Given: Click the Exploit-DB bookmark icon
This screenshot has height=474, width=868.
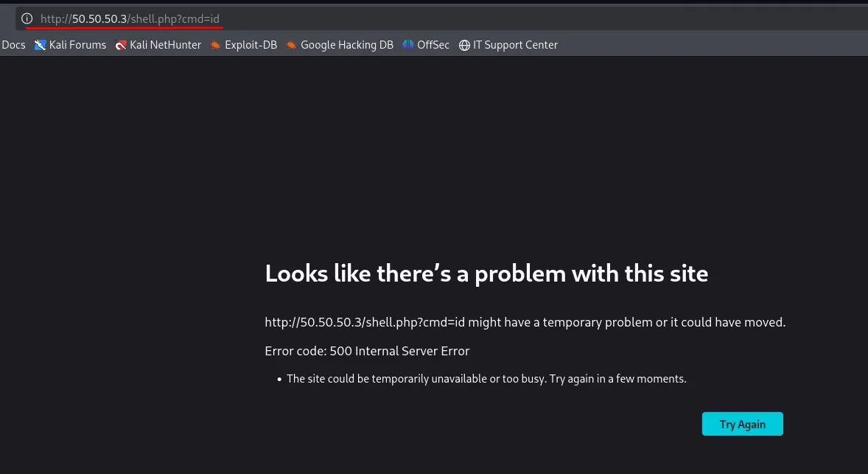Looking at the screenshot, I should coord(215,45).
